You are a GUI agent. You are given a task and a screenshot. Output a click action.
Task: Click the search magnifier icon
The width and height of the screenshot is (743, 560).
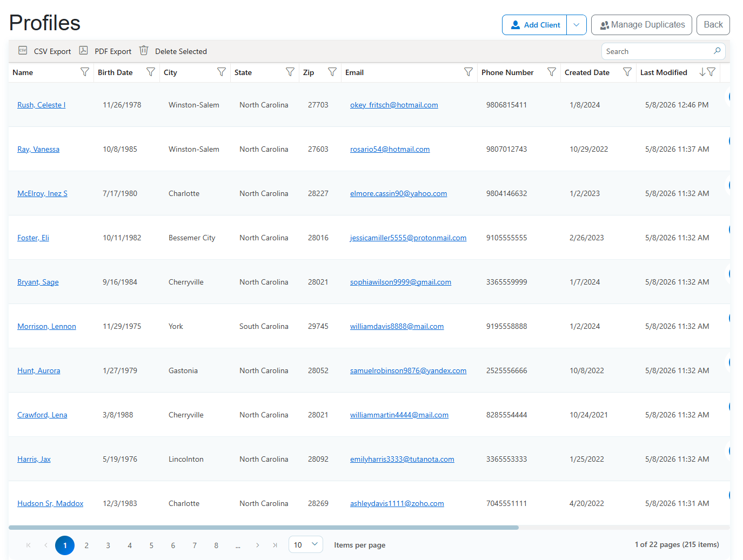tap(717, 51)
